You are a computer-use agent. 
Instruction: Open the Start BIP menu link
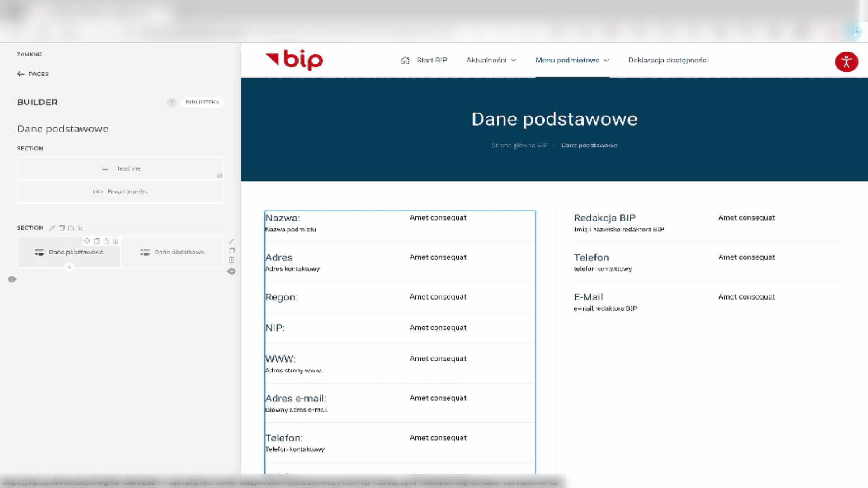[432, 60]
